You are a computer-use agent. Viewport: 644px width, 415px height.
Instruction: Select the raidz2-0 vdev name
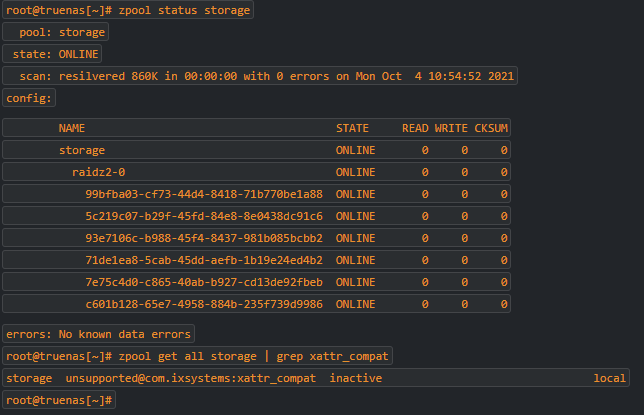click(98, 172)
